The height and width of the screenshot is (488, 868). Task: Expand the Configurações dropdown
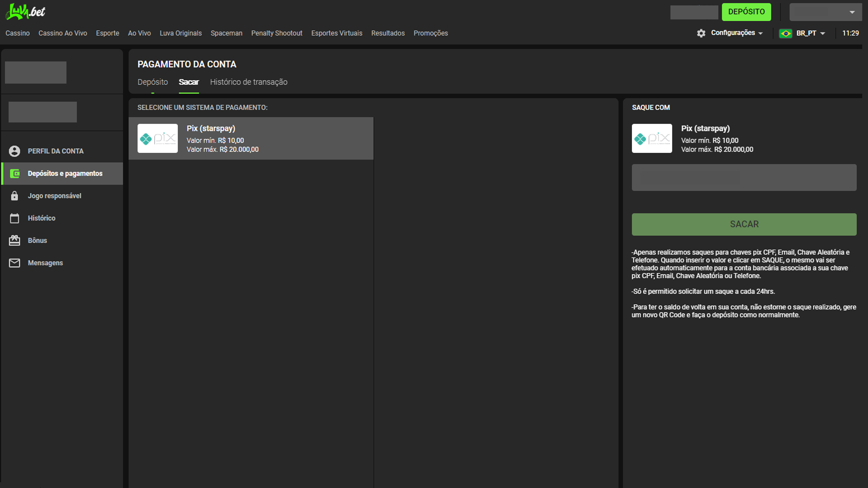click(737, 33)
